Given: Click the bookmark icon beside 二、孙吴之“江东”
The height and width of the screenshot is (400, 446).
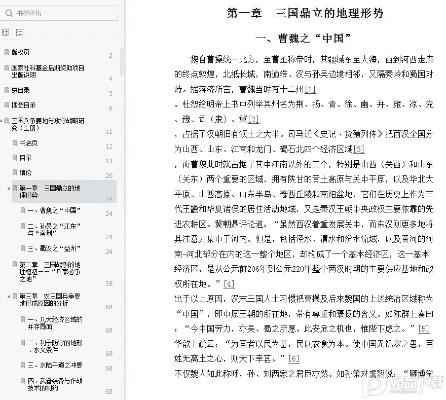Looking at the screenshot, I should point(23,226).
